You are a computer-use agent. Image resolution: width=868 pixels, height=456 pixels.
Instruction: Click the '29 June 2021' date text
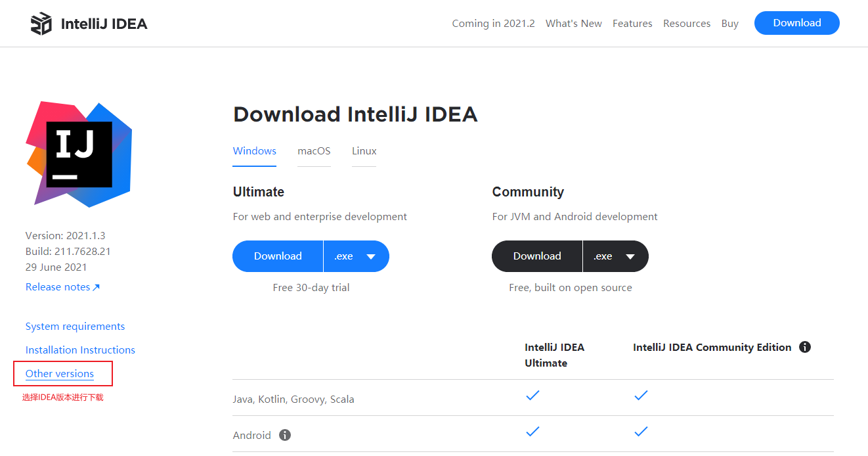[x=56, y=267]
